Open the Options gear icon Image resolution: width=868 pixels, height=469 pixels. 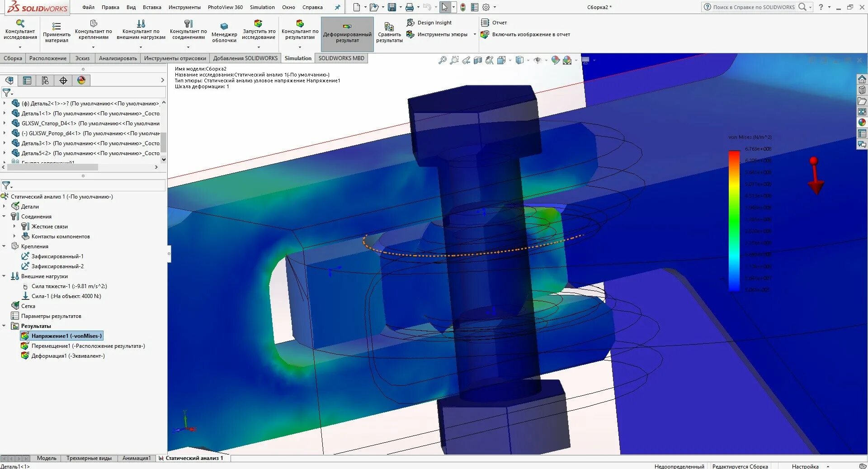[x=486, y=7]
